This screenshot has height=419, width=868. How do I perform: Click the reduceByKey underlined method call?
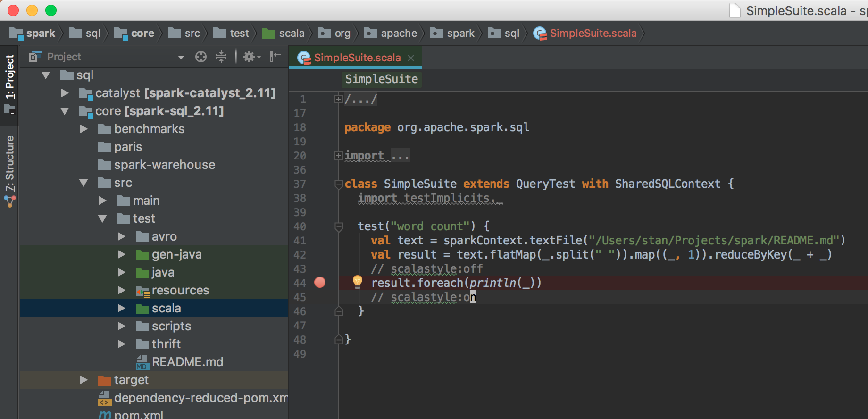pyautogui.click(x=751, y=255)
